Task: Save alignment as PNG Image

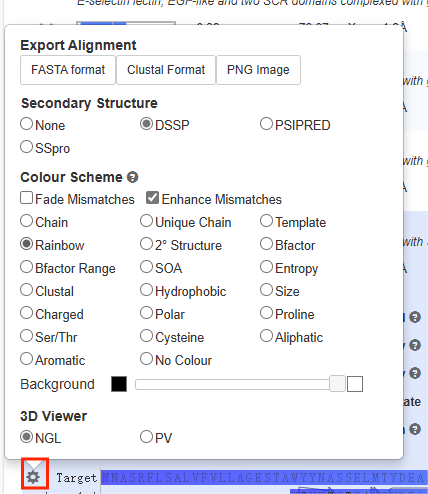Action: (258, 70)
